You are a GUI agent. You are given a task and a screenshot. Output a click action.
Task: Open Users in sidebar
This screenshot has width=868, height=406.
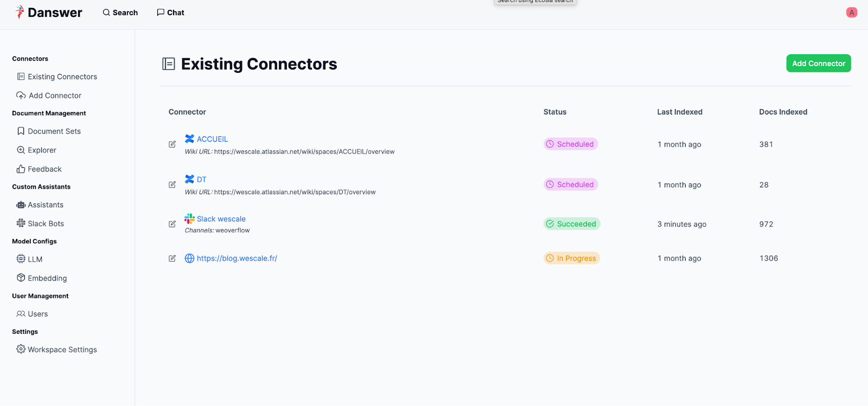[32, 314]
